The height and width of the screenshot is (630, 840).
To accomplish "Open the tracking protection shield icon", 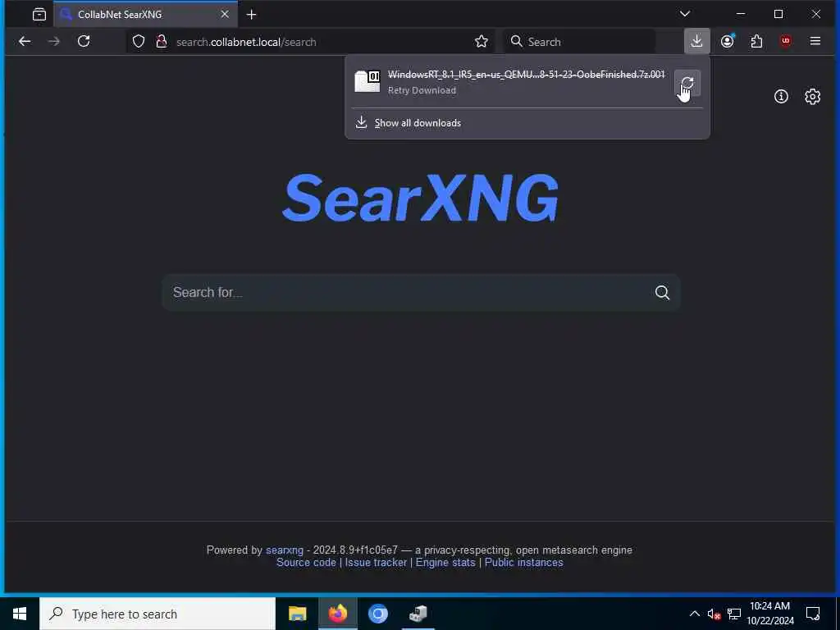I will (x=139, y=41).
